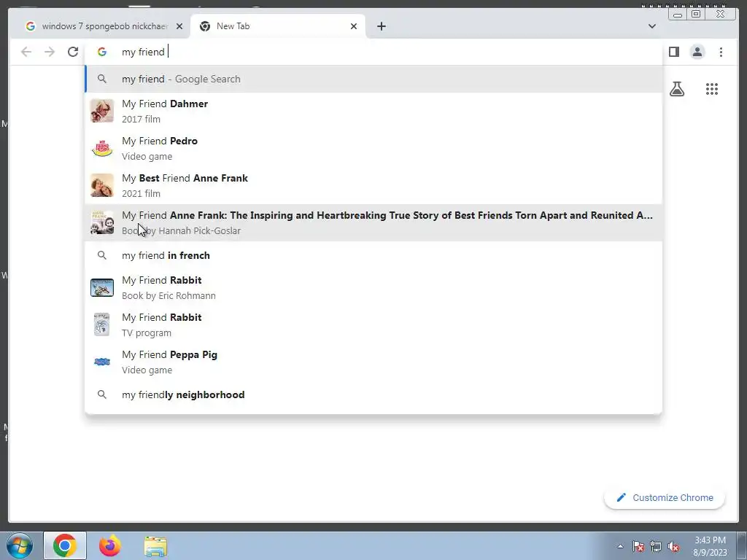Click the browser forward arrow
The image size is (747, 560).
[50, 52]
